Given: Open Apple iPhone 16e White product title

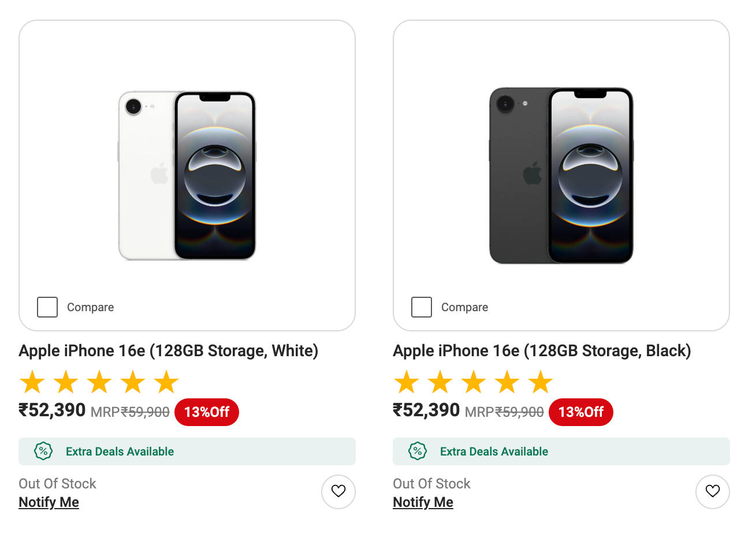Looking at the screenshot, I should (168, 351).
